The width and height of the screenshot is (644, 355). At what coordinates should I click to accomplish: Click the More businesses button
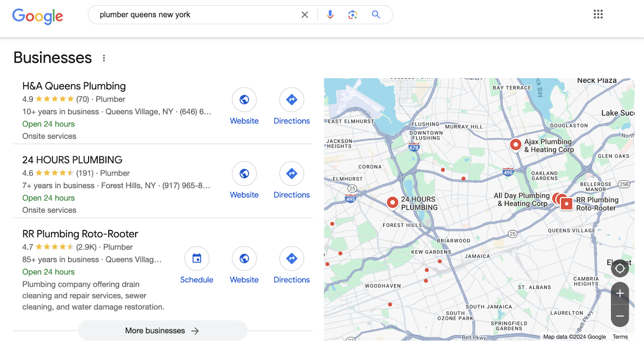click(x=163, y=330)
